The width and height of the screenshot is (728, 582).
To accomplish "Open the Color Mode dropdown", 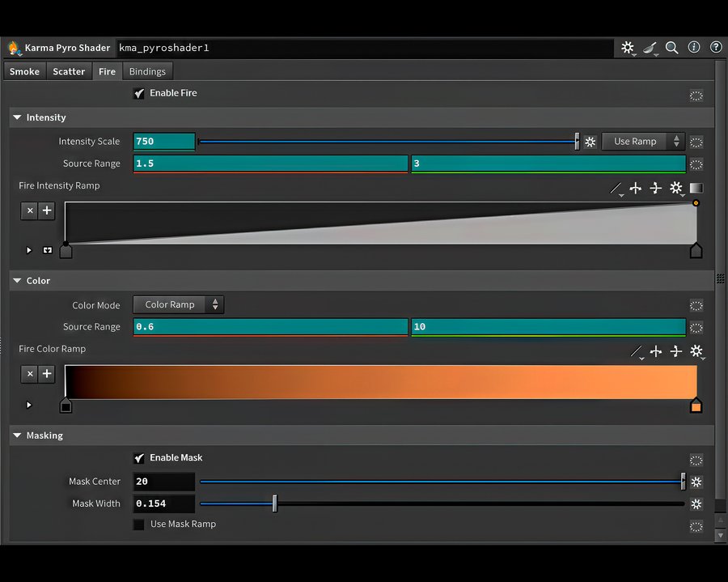I will pyautogui.click(x=178, y=305).
